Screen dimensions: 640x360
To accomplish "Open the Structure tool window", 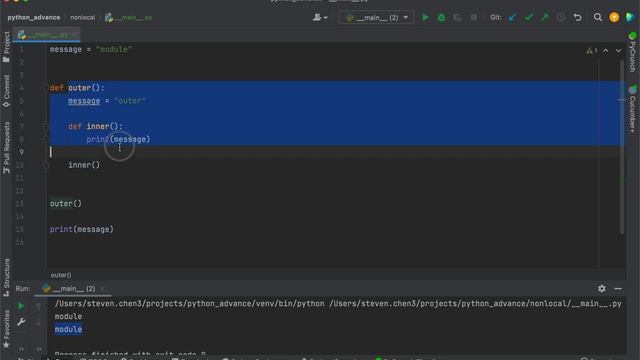I will (6, 278).
